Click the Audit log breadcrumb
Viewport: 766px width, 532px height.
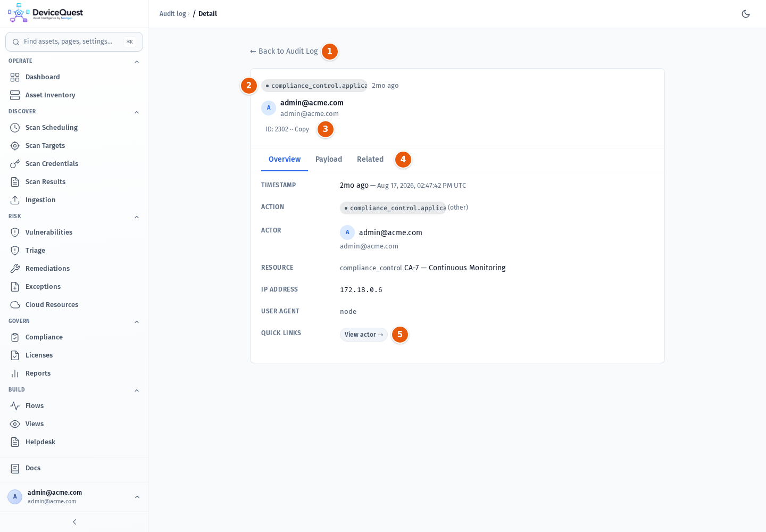click(x=173, y=14)
